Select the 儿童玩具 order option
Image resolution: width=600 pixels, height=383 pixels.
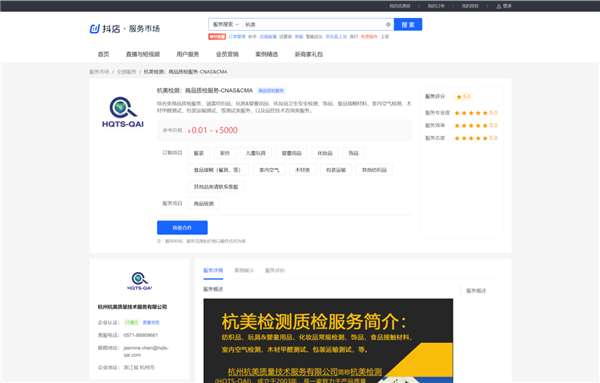256,153
